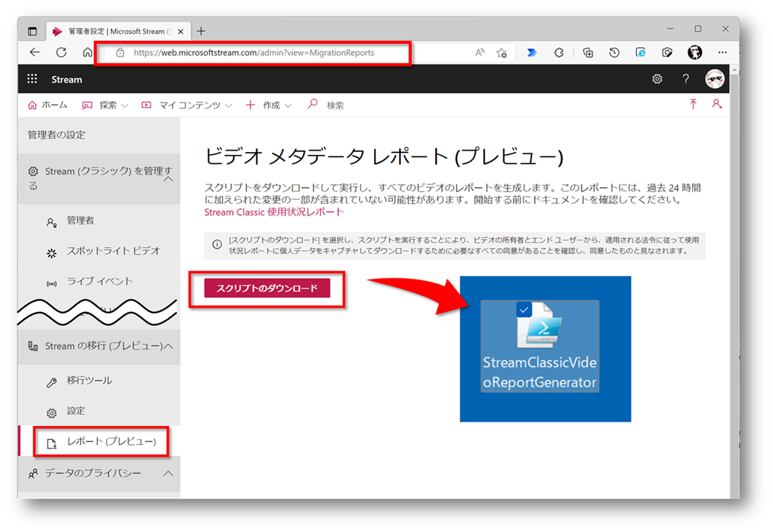Click the 管理者の設定 heading
The width and height of the screenshot is (773, 532).
(x=56, y=135)
